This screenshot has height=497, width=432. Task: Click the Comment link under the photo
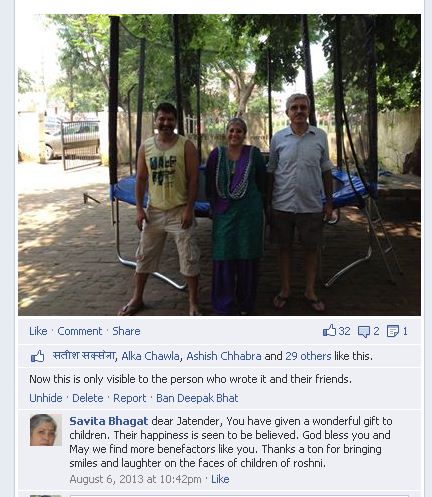[80, 331]
